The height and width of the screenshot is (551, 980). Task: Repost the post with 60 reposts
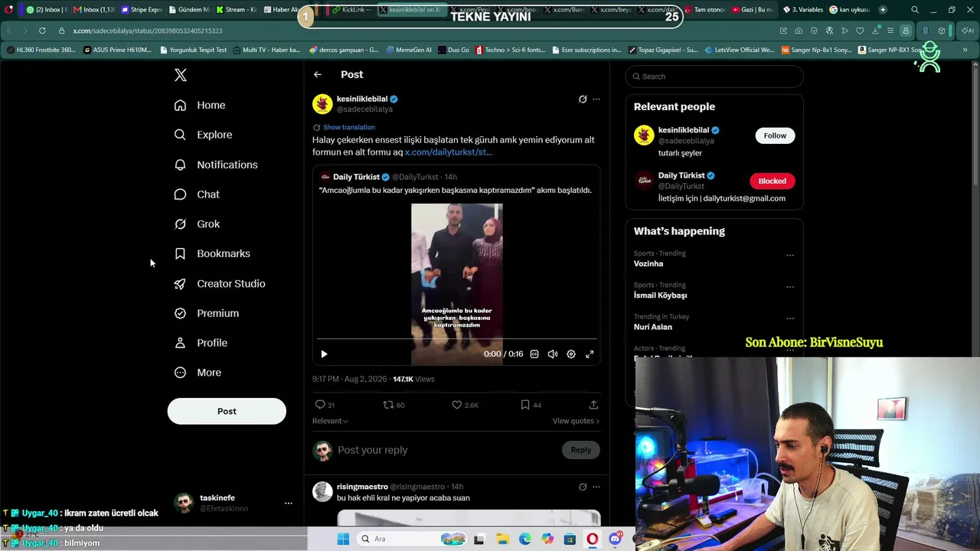(x=388, y=405)
